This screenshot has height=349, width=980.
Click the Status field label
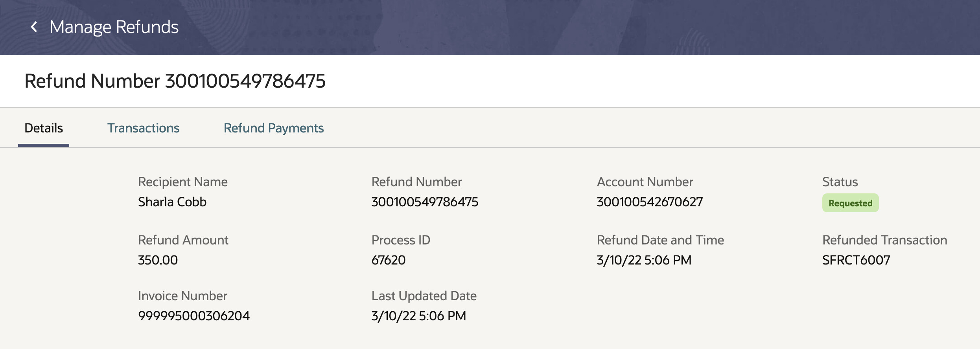tap(840, 182)
